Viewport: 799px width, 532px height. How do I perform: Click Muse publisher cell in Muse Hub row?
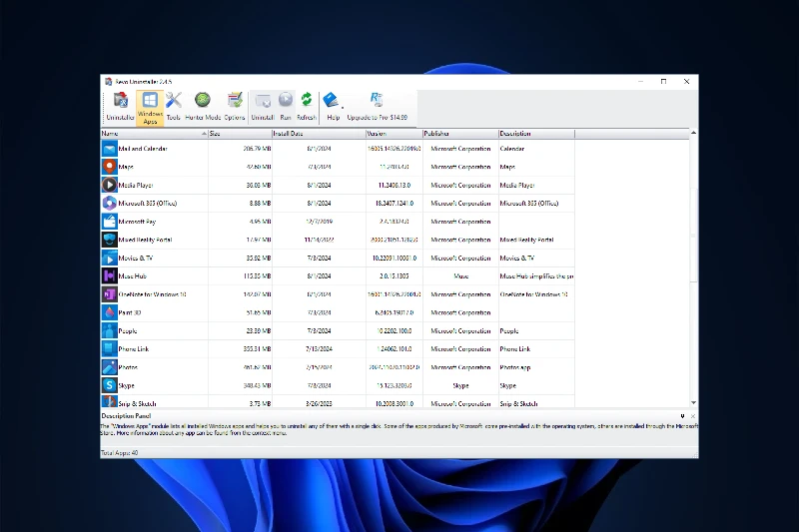click(460, 276)
